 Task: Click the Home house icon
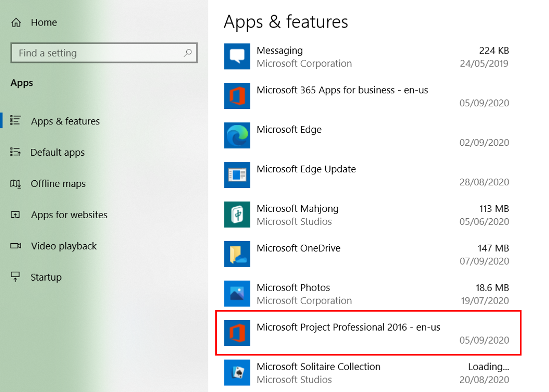pyautogui.click(x=16, y=23)
